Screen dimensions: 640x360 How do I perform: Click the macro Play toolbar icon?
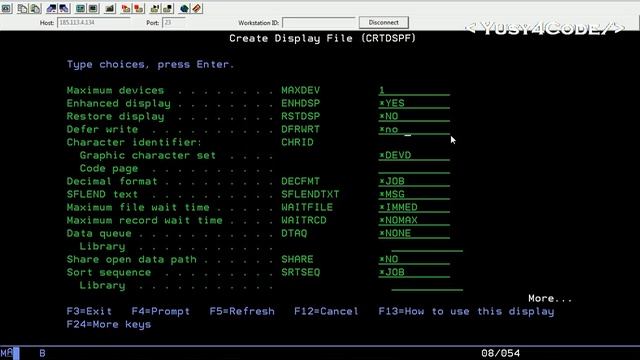pyautogui.click(x=155, y=8)
